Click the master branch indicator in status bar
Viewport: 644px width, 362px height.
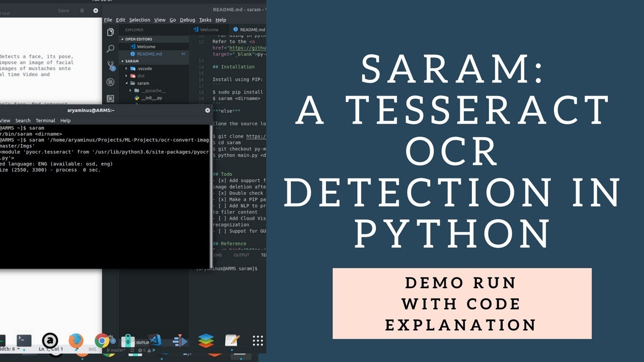[116, 350]
